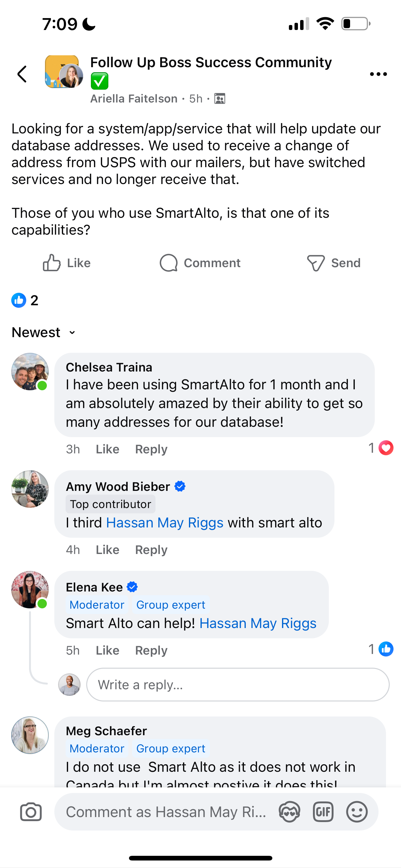
Task: Tap the Write a reply field
Action: 237,685
